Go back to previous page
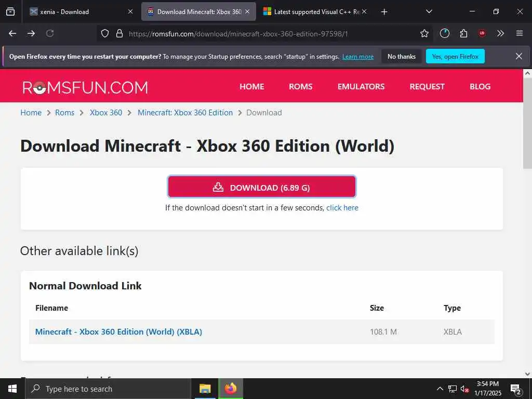This screenshot has width=532, height=399. click(x=12, y=33)
